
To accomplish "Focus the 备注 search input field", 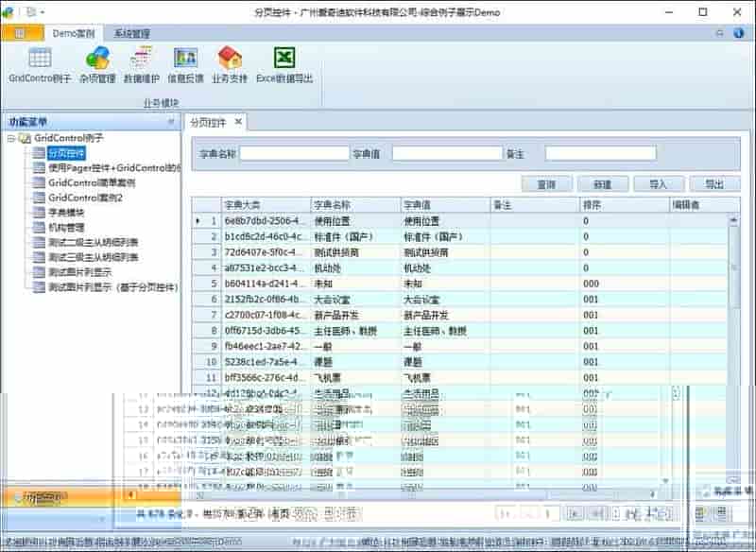I will point(601,153).
